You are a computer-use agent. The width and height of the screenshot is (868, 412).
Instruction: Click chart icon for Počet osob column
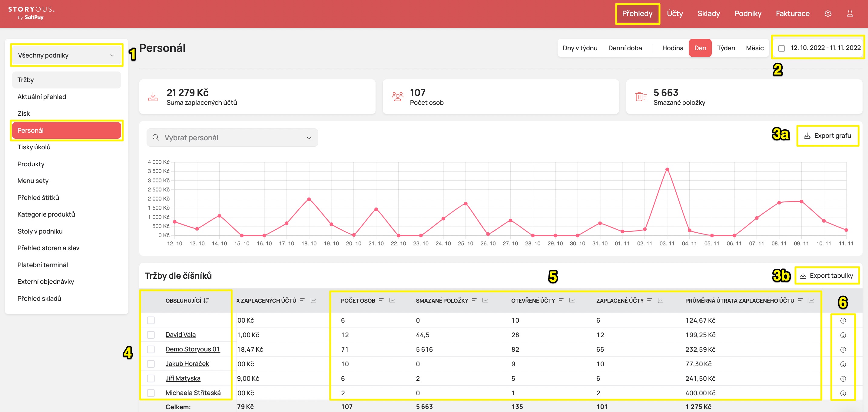(x=392, y=301)
